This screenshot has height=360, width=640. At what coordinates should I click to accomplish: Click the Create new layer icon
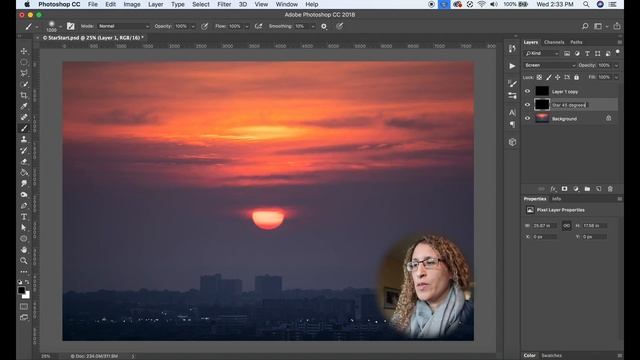click(x=599, y=189)
